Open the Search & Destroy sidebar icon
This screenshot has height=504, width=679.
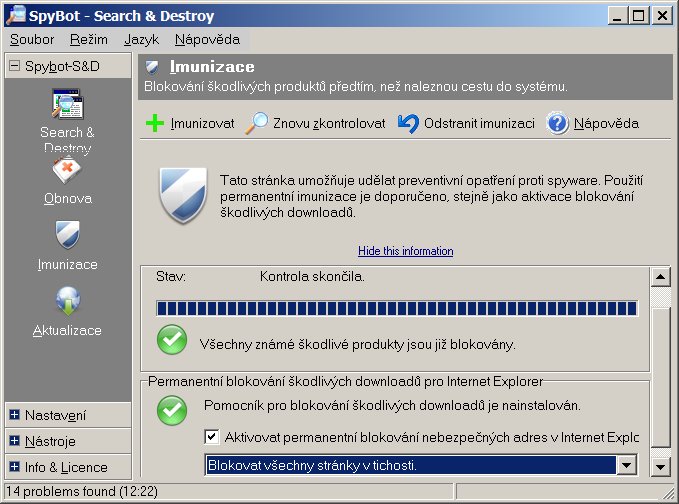[68, 104]
